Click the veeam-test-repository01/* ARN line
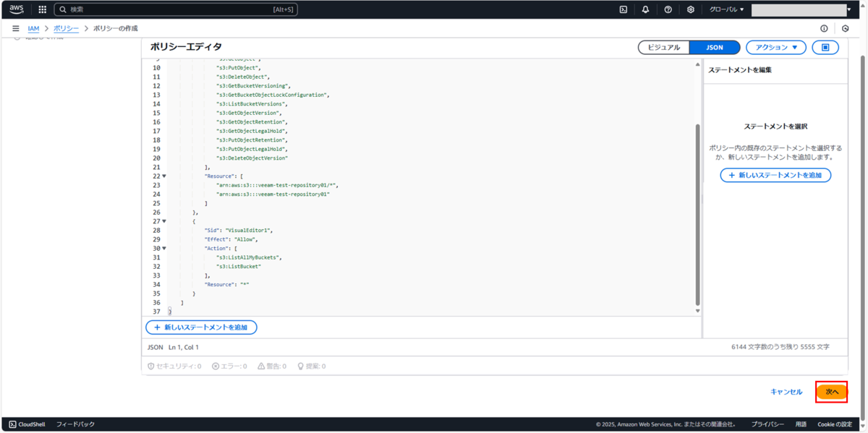The image size is (868, 433). (x=278, y=185)
